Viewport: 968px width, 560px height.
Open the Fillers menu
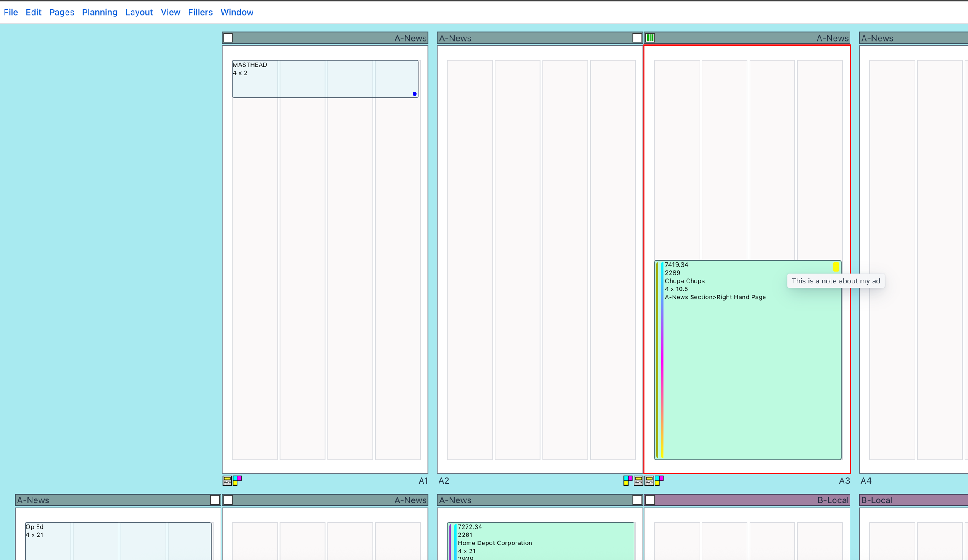(200, 12)
